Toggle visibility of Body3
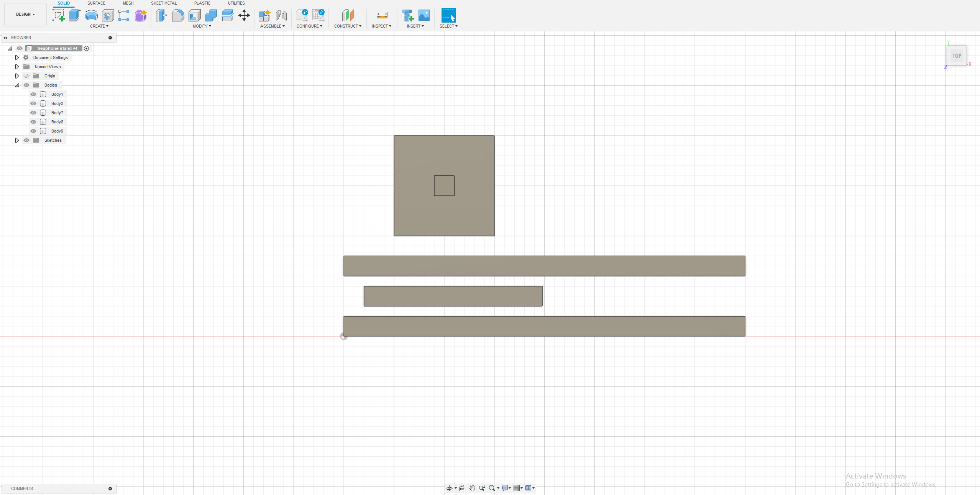Screen dimensions: 980x495 pyautogui.click(x=33, y=103)
